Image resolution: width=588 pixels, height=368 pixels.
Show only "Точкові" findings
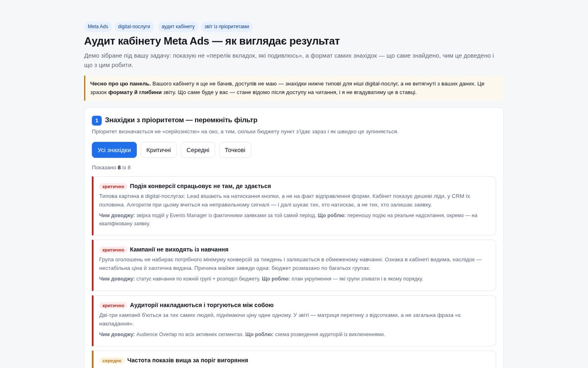pos(235,150)
